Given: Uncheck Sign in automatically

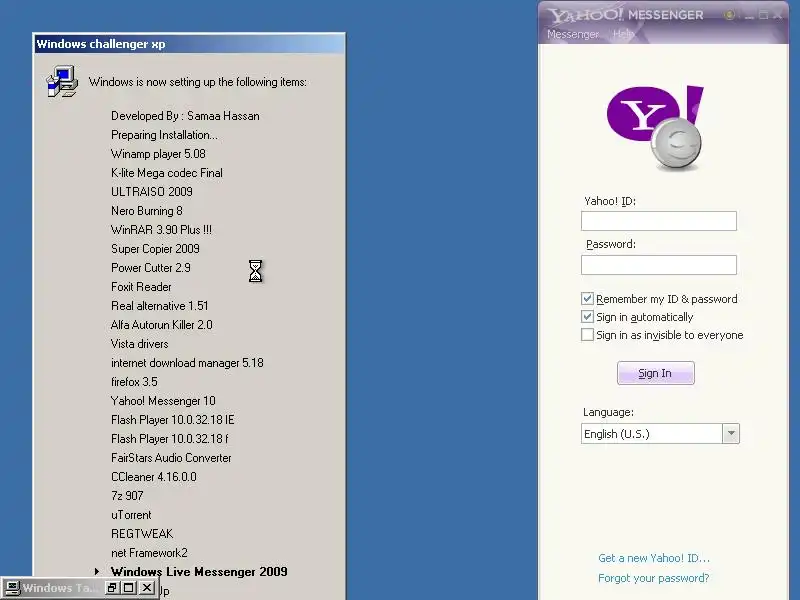Looking at the screenshot, I should click(587, 317).
